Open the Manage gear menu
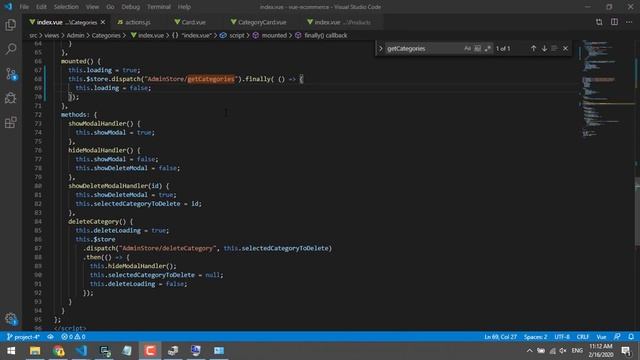Screen dimensions: 640x360 [11, 318]
